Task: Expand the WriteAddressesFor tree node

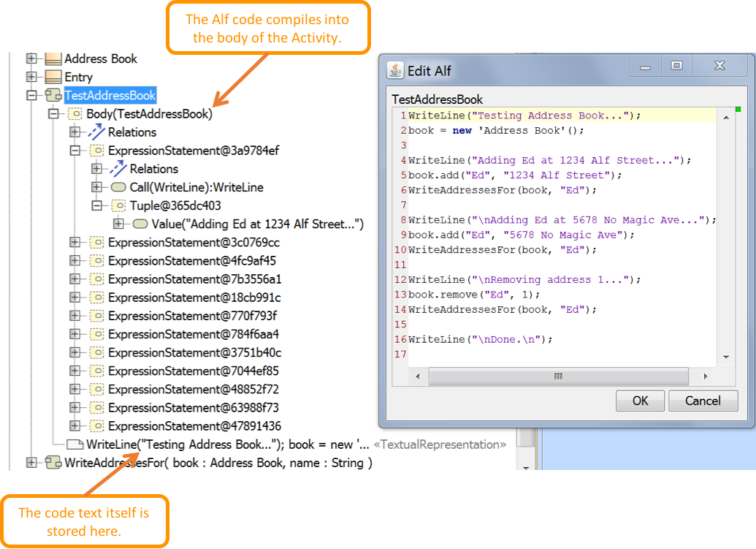Action: [31, 463]
